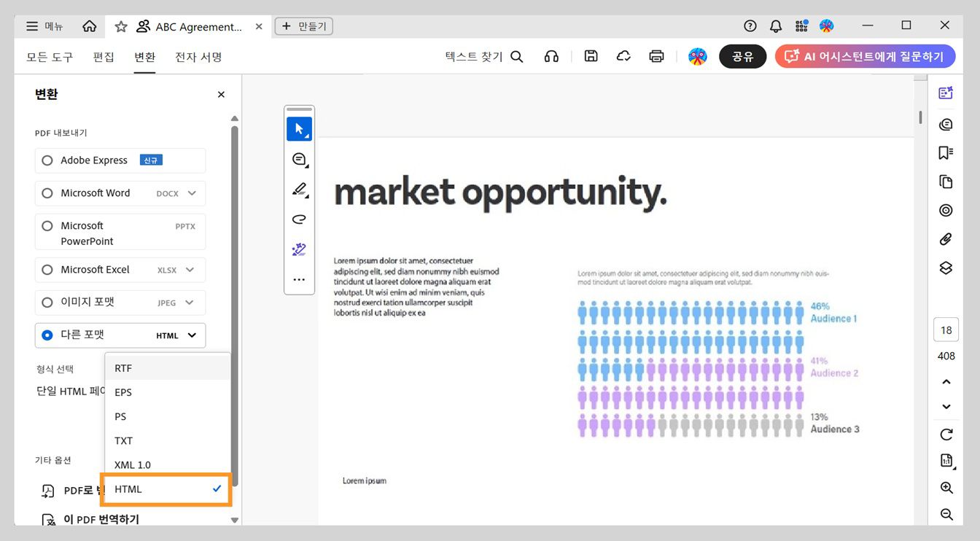Open the account avatar in title bar
980x541 pixels.
click(827, 26)
